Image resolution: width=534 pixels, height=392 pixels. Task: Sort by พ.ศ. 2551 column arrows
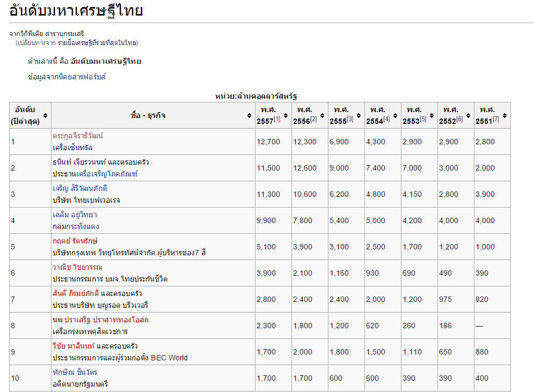click(x=504, y=116)
